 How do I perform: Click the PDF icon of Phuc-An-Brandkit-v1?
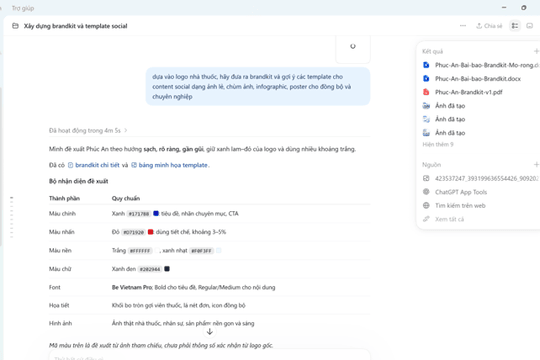(426, 92)
